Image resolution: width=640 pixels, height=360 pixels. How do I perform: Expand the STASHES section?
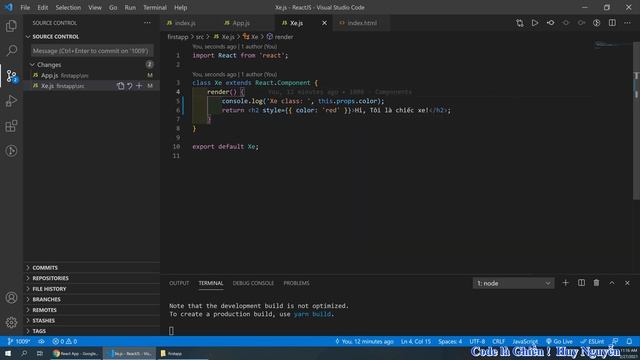[x=43, y=321]
